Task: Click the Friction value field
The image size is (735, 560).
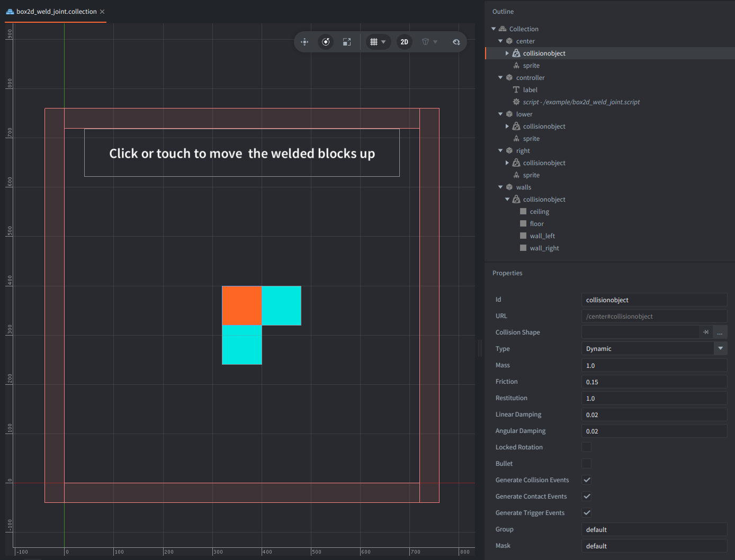Action: click(654, 382)
